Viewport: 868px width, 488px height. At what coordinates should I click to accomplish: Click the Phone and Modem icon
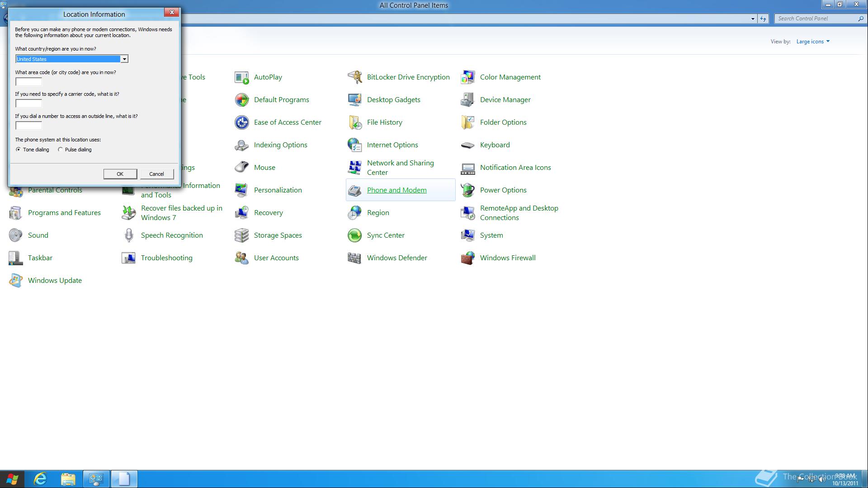[x=355, y=190]
